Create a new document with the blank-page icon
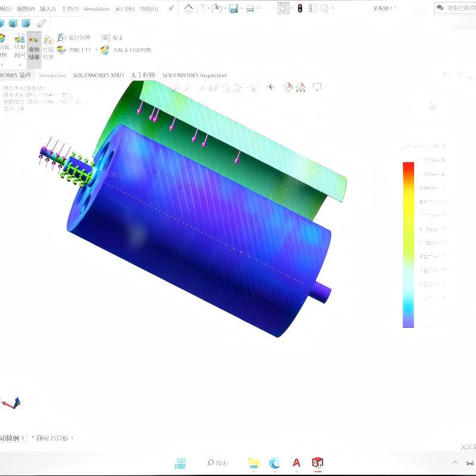 tap(201, 8)
